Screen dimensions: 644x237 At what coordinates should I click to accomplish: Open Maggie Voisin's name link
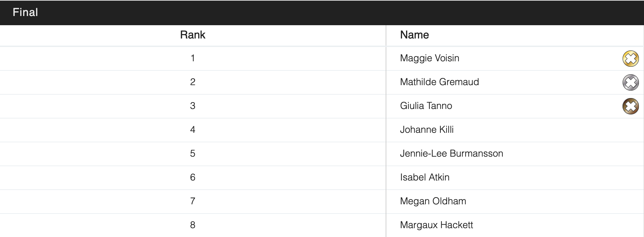[430, 58]
